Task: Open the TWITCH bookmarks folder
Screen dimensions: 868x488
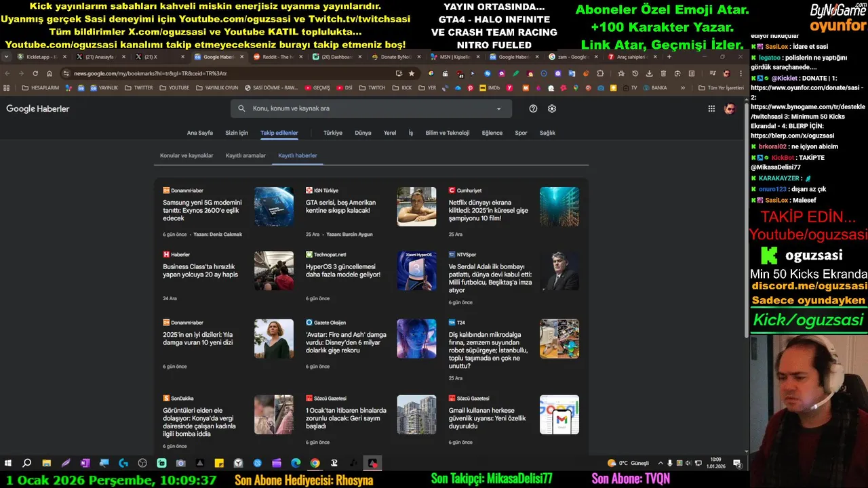Action: pos(372,88)
